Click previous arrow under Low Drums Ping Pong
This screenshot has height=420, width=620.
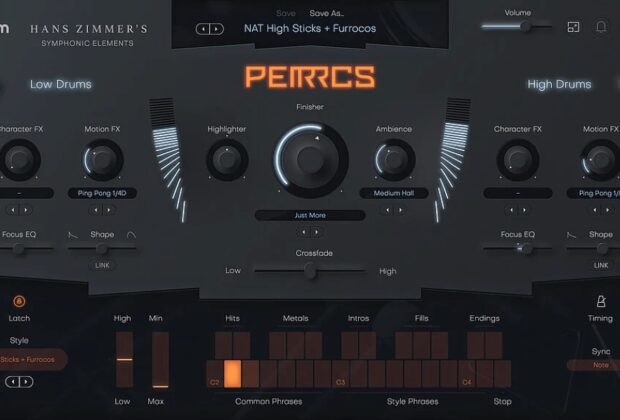pos(96,210)
